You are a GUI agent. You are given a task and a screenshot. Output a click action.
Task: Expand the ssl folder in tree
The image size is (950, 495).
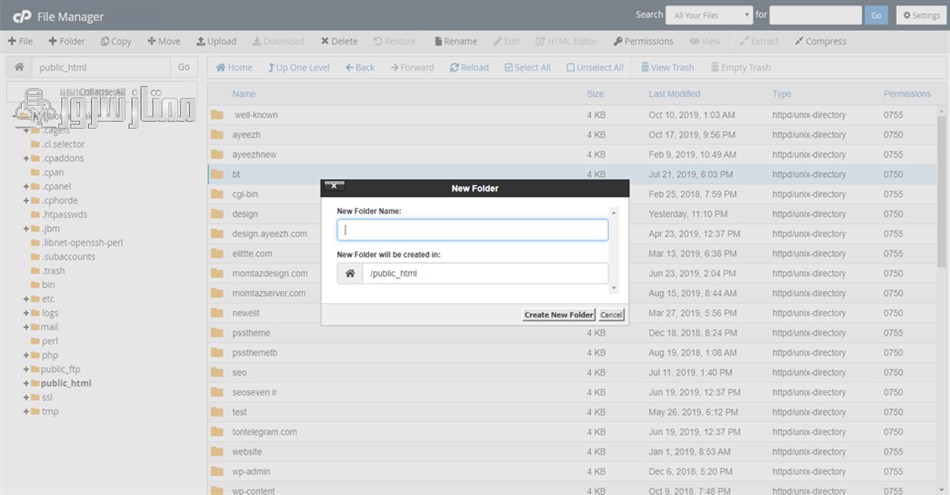(x=26, y=397)
